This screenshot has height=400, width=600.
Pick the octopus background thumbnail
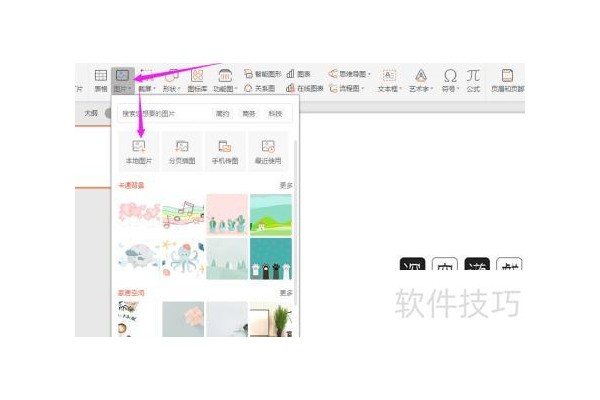click(x=183, y=259)
